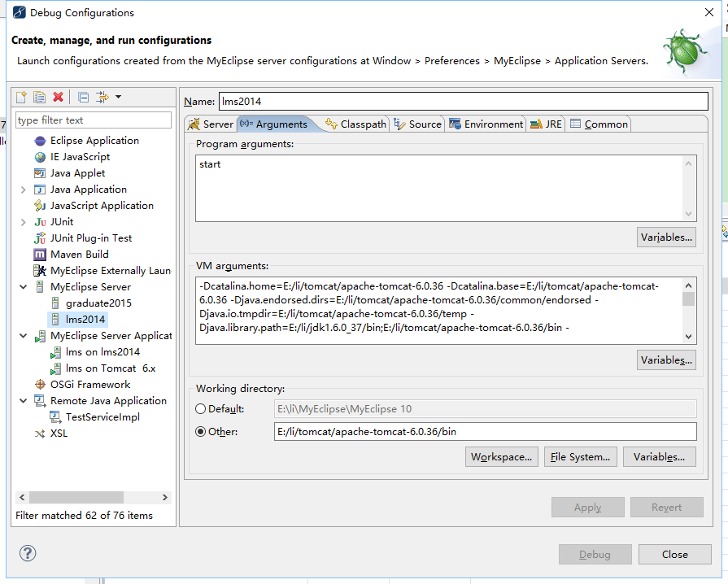Open the help question mark icon
This screenshot has height=584, width=728.
(28, 553)
